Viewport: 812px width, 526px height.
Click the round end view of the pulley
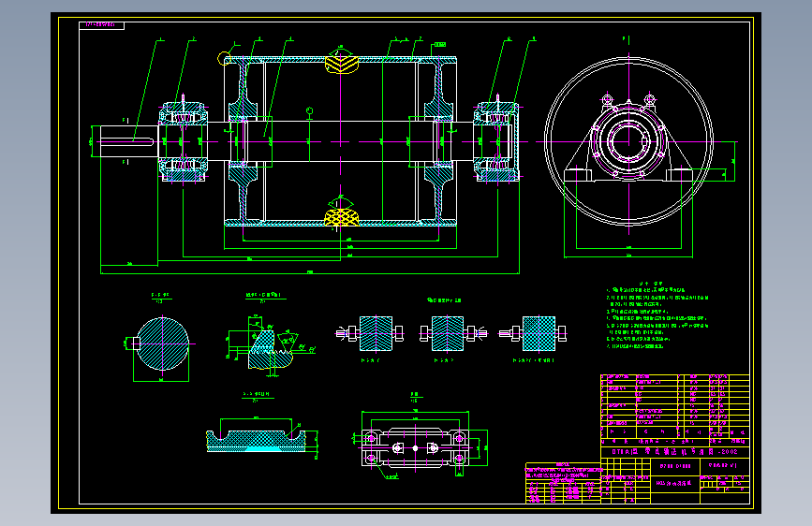point(628,141)
